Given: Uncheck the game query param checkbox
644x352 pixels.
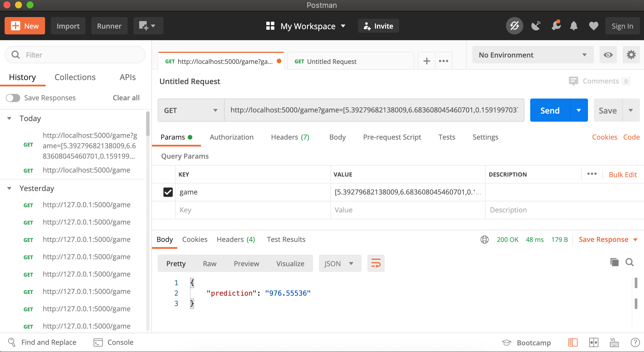Looking at the screenshot, I should (x=168, y=192).
